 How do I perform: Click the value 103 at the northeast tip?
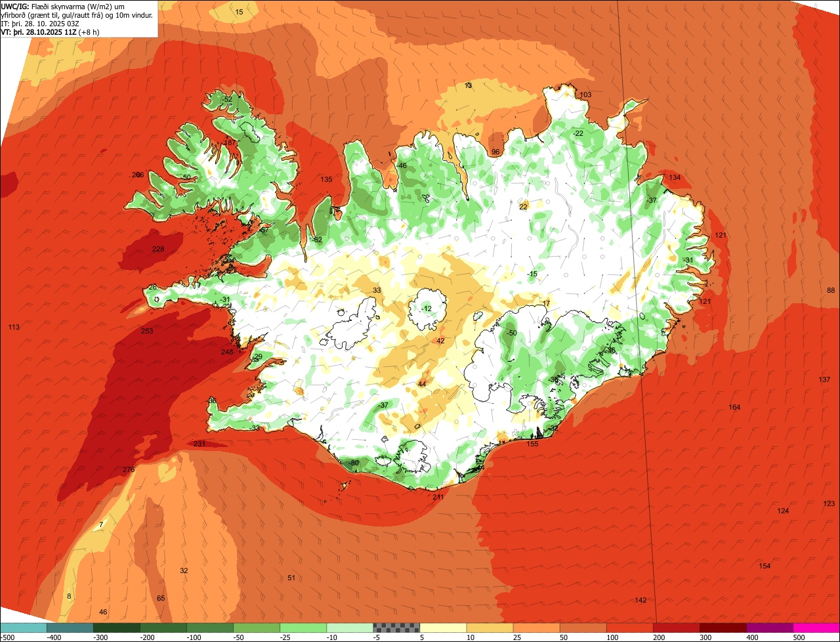[x=585, y=95]
